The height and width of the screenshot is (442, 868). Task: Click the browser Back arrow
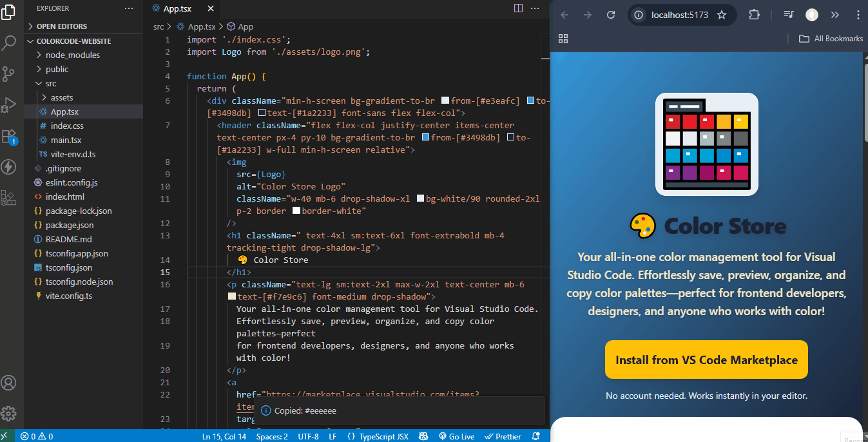point(564,15)
